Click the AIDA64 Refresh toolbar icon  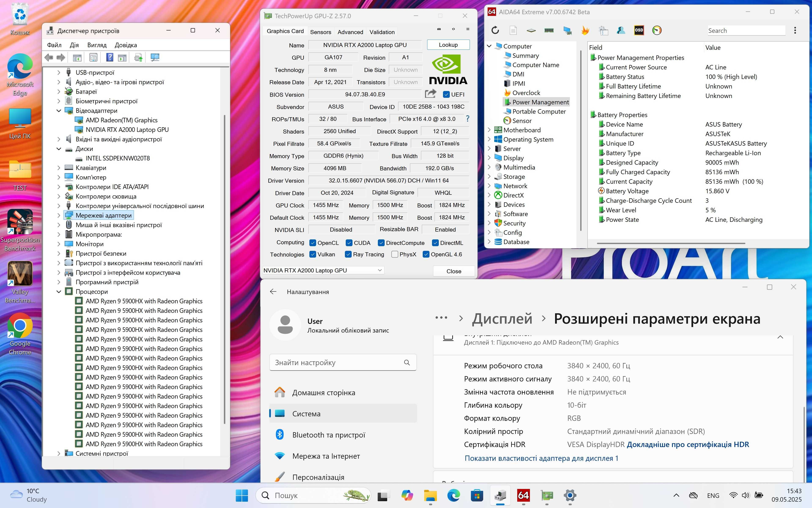495,30
